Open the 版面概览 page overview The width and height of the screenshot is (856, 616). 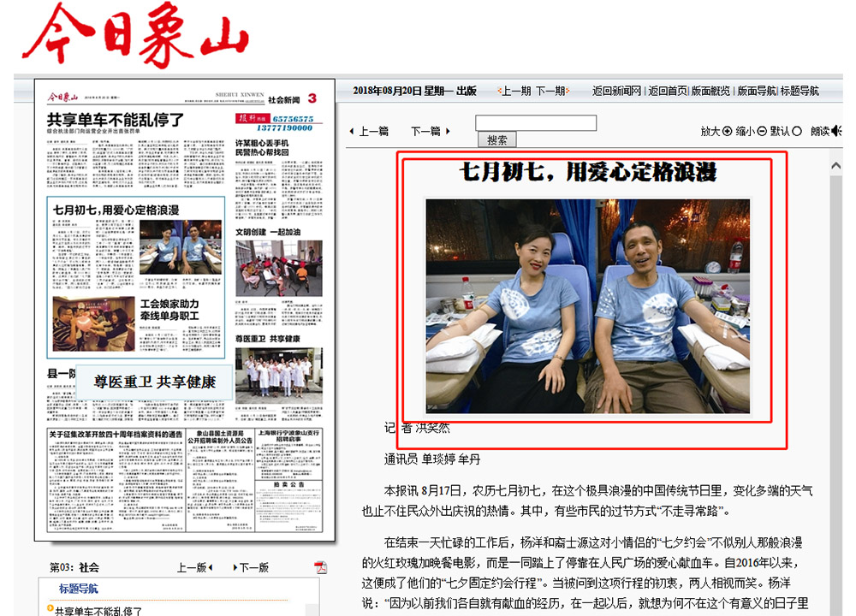[710, 92]
